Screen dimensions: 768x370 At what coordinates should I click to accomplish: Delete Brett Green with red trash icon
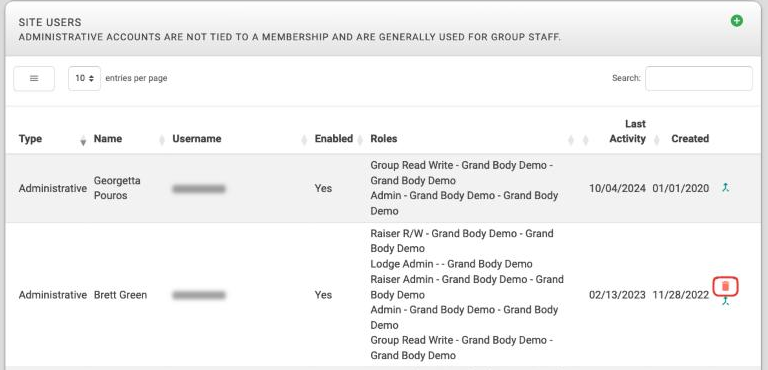(x=725, y=286)
